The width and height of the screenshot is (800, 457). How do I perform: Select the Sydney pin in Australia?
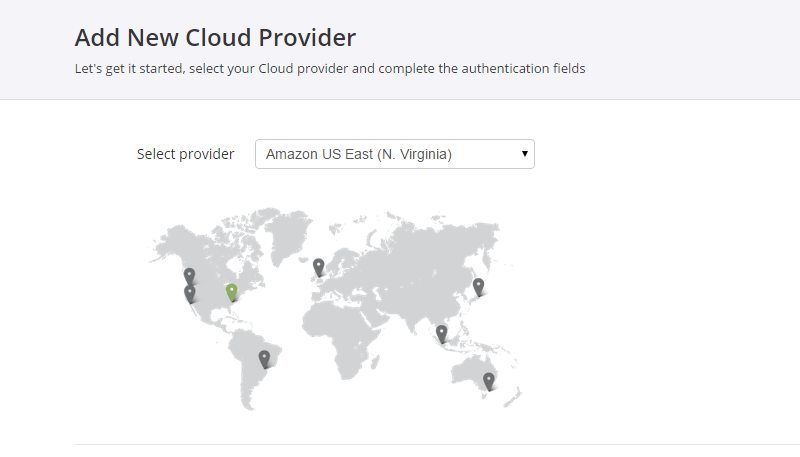point(489,382)
